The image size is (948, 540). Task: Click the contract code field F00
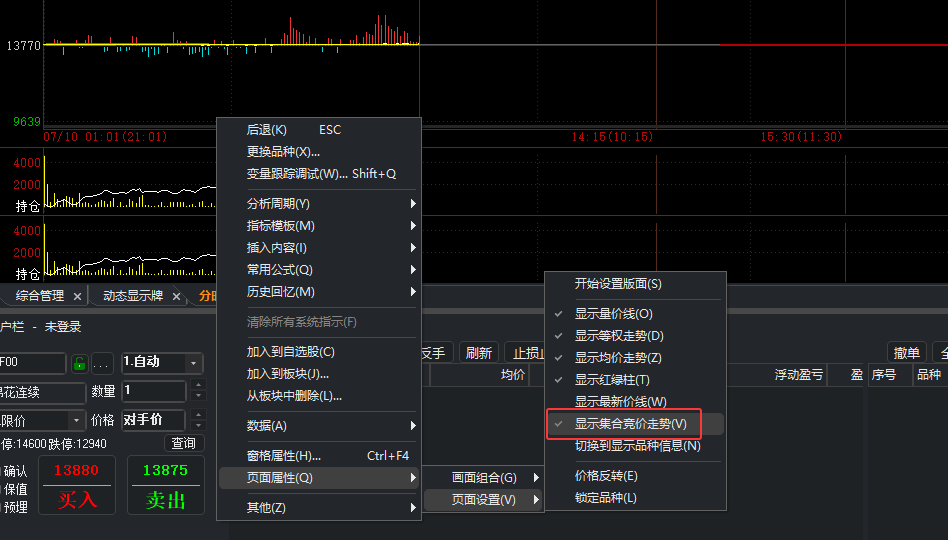[x=32, y=363]
